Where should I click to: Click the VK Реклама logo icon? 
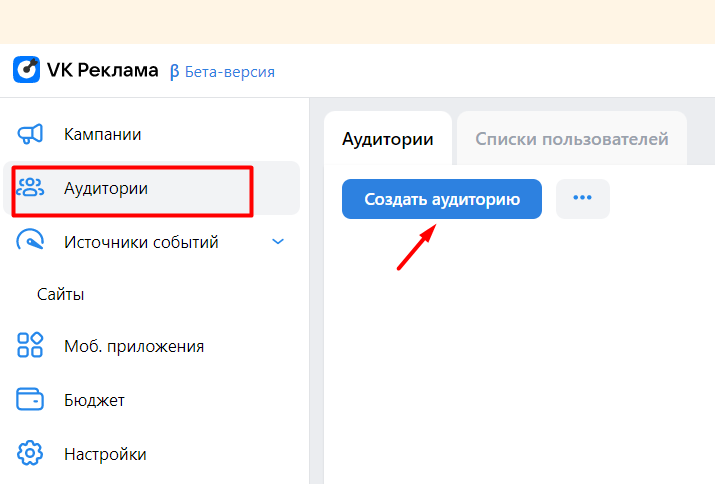tap(27, 70)
